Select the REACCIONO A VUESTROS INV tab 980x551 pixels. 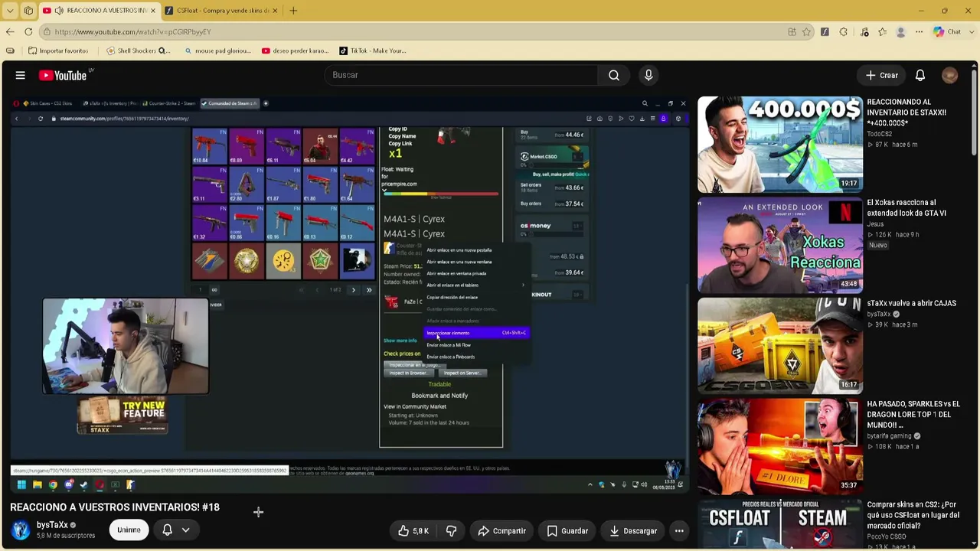[100, 11]
